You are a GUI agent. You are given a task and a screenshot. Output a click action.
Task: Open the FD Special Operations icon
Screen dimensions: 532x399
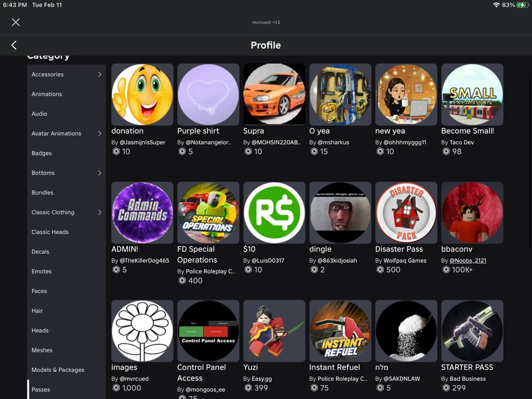208,213
